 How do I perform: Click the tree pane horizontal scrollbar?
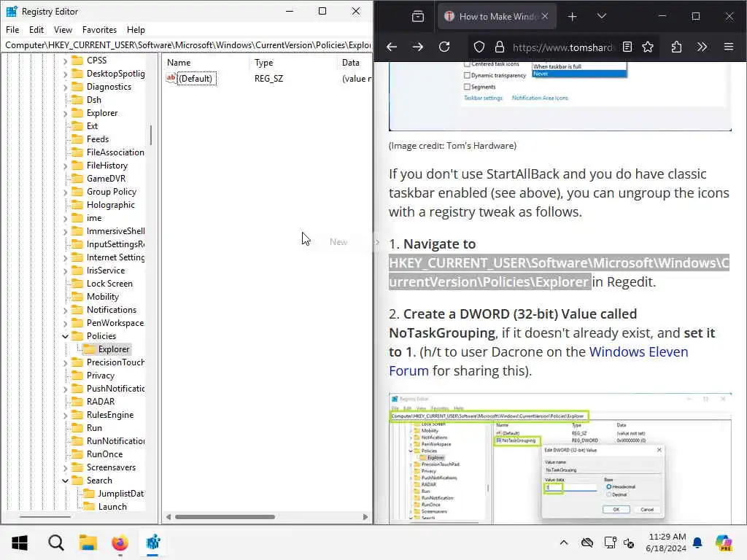45,517
